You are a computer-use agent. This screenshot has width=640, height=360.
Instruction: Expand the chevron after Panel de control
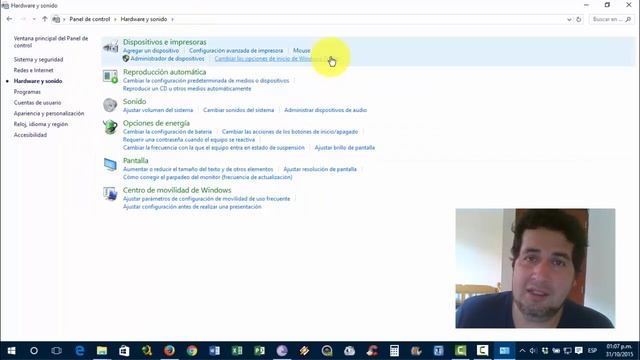click(115, 19)
